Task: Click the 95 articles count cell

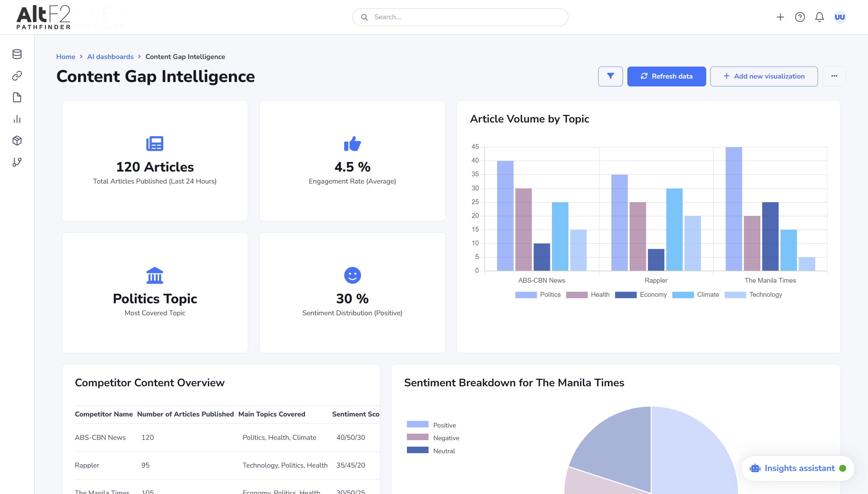Action: [145, 465]
